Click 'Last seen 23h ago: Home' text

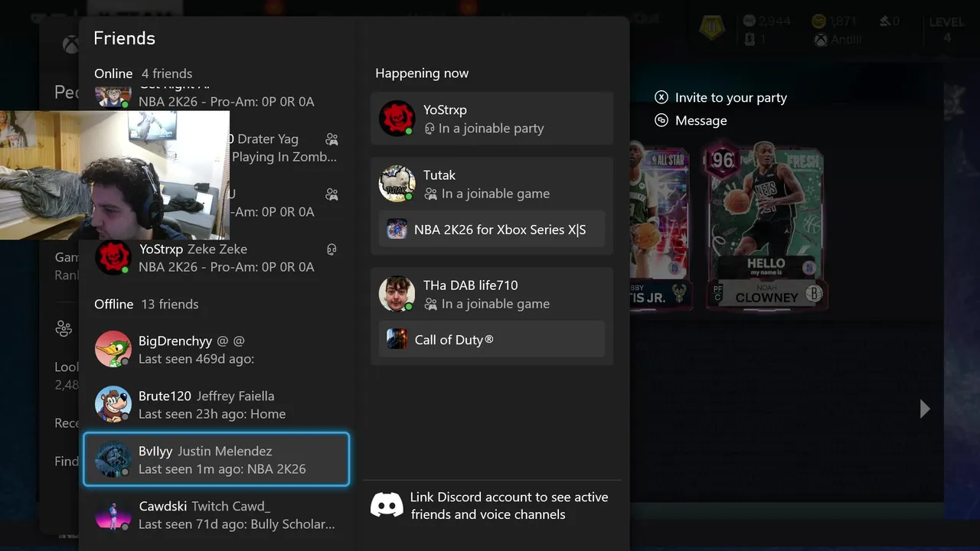coord(212,414)
